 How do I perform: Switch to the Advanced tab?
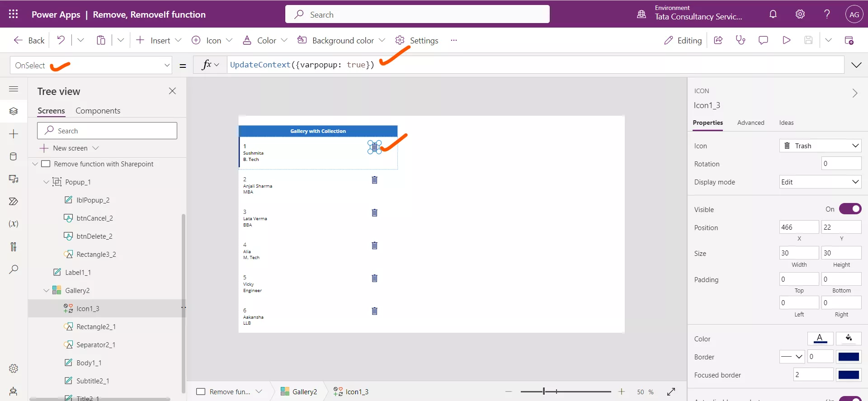[750, 123]
